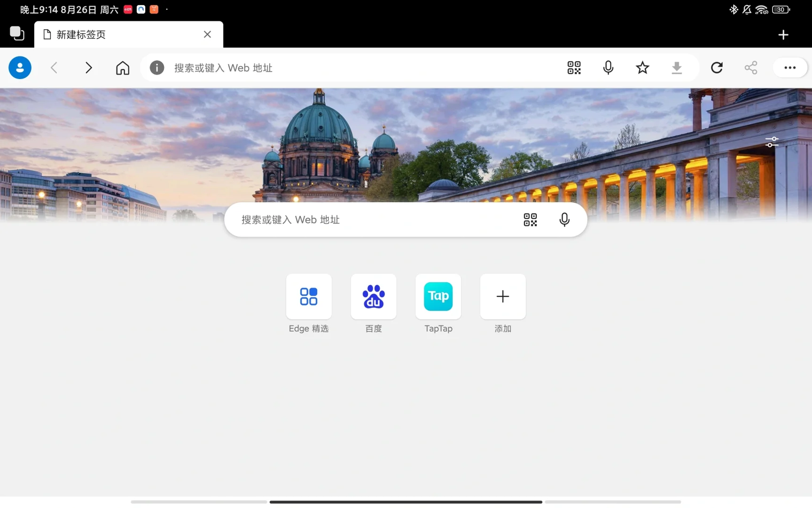812x508 pixels.
Task: Open the three-dot more menu
Action: (790, 68)
